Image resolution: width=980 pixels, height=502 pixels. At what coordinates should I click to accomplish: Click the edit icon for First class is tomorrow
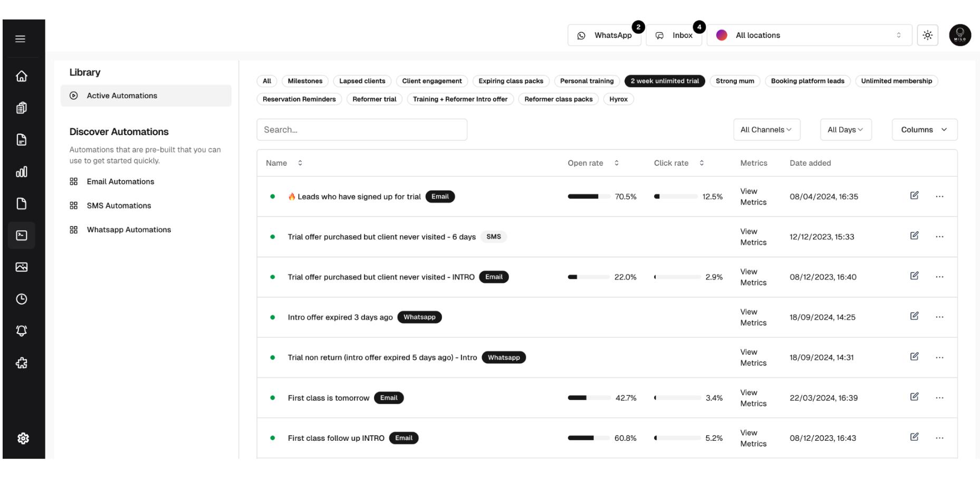[914, 397]
